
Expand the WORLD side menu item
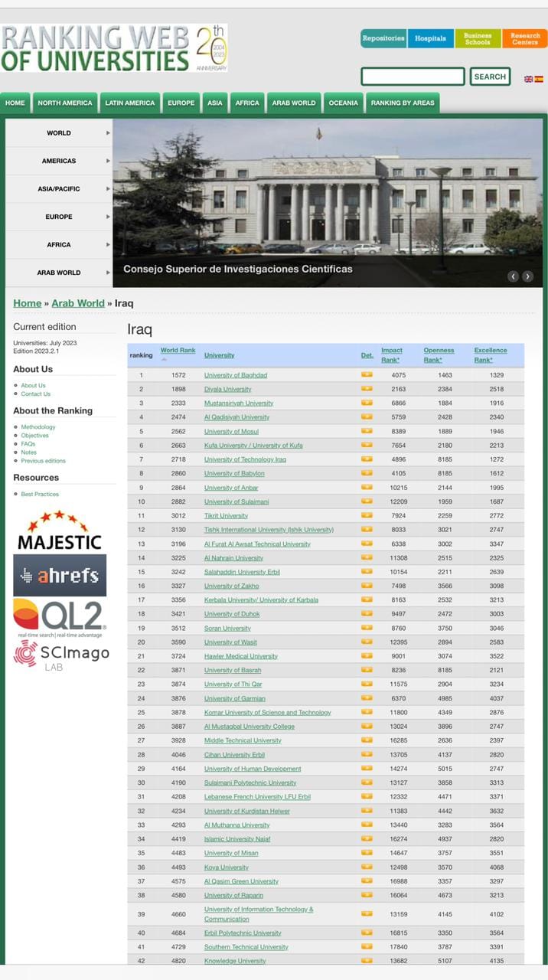tap(59, 132)
